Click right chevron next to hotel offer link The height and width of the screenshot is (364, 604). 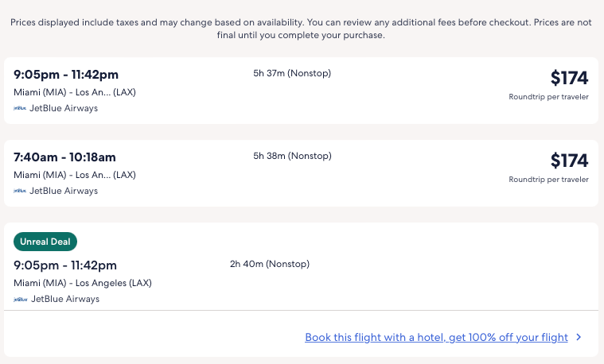[x=579, y=337]
